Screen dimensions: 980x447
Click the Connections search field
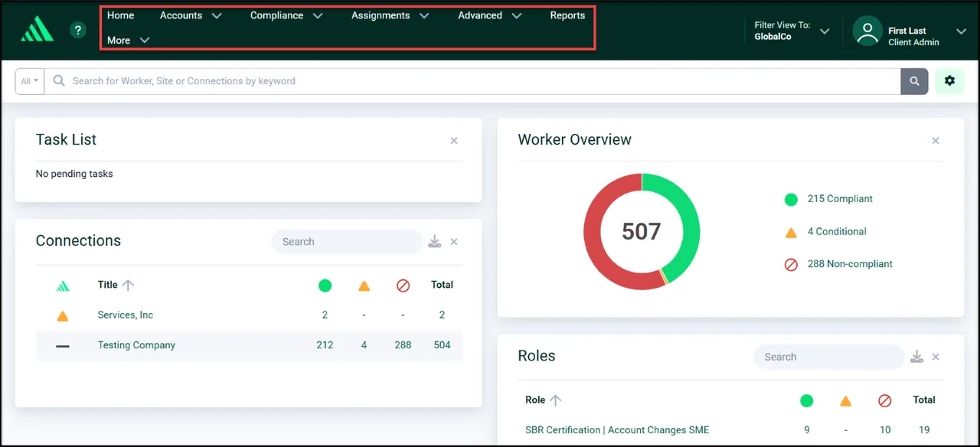(x=347, y=242)
